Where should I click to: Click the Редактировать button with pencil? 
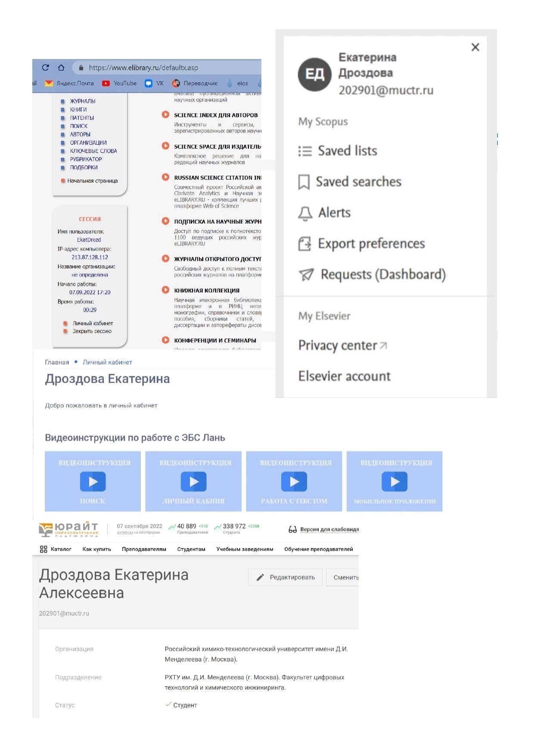click(285, 577)
